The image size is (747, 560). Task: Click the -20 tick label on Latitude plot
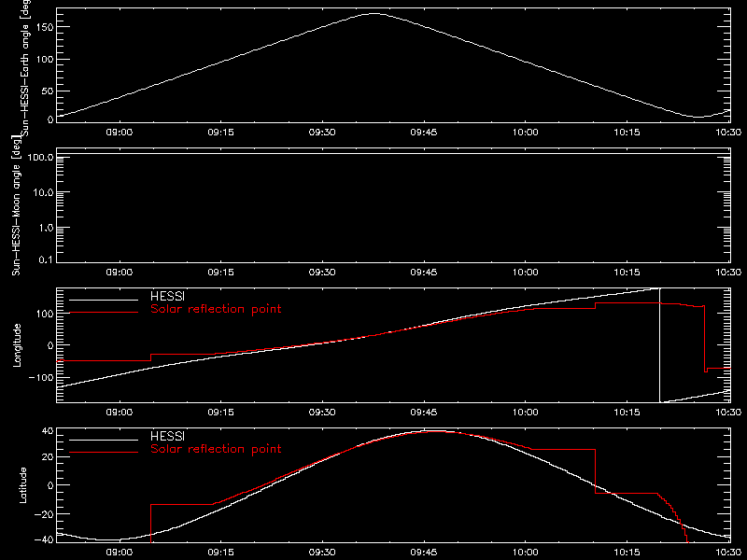(44, 514)
